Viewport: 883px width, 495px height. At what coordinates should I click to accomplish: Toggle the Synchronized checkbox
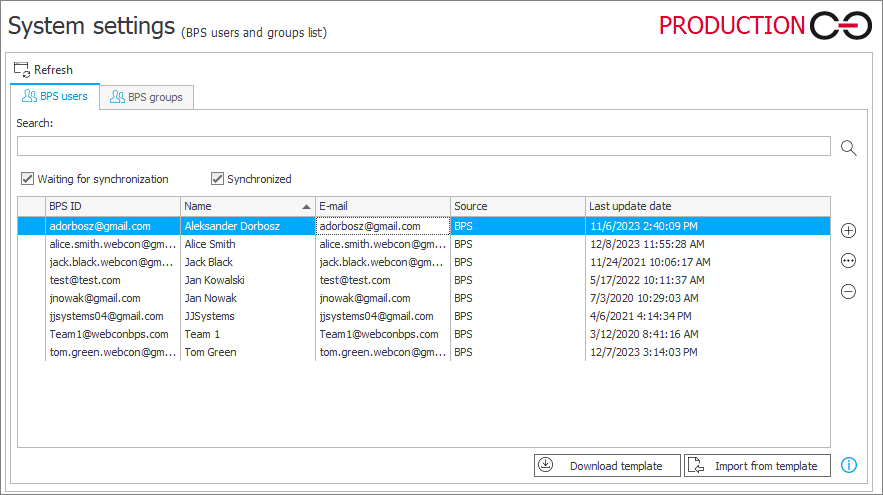[217, 179]
